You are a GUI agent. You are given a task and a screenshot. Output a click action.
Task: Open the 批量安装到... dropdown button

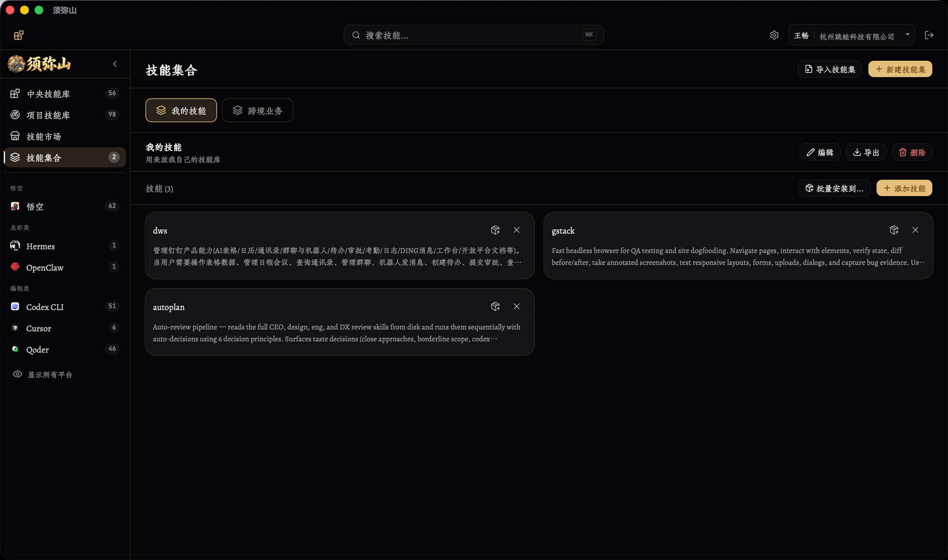coord(834,188)
